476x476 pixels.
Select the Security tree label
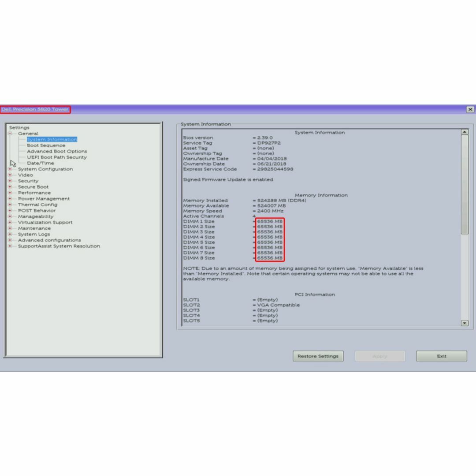tap(28, 181)
